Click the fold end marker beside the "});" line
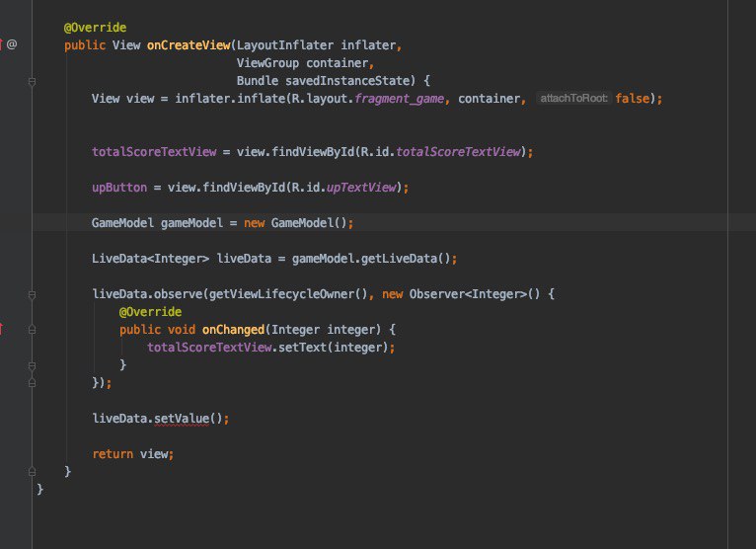Screen dimensions: 756x549 32,383
